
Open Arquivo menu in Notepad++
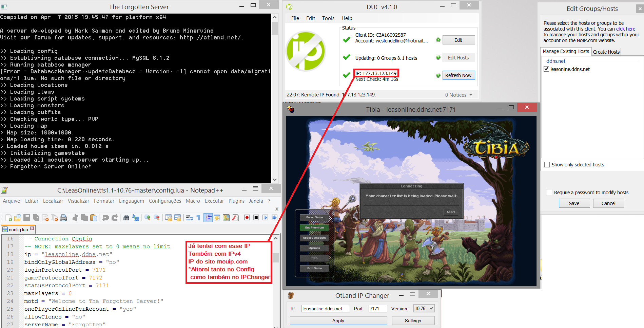[x=12, y=201]
